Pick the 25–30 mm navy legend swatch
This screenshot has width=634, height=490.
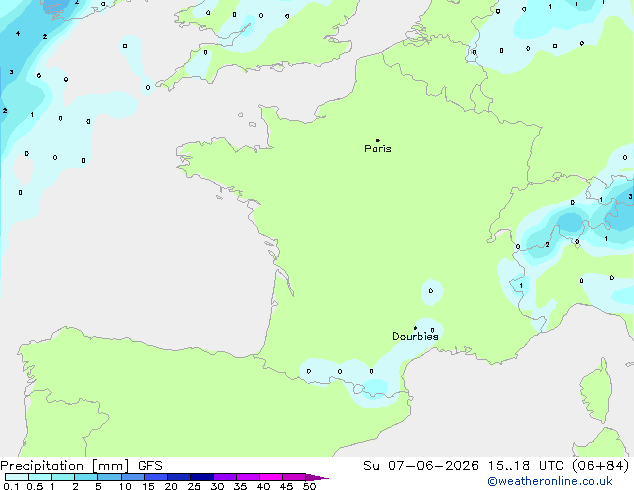202,477
